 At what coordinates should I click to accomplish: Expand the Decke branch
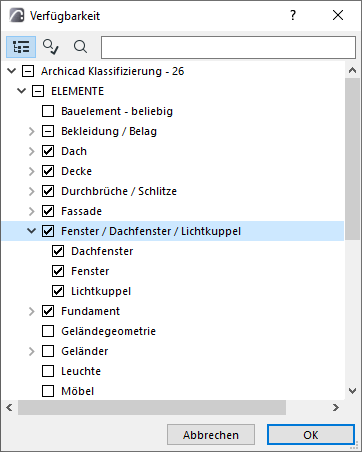click(x=32, y=171)
